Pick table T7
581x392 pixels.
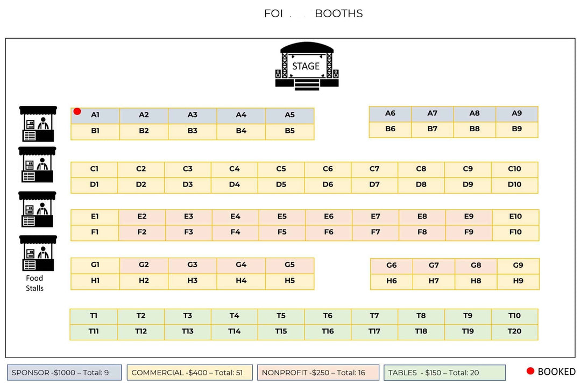(374, 316)
